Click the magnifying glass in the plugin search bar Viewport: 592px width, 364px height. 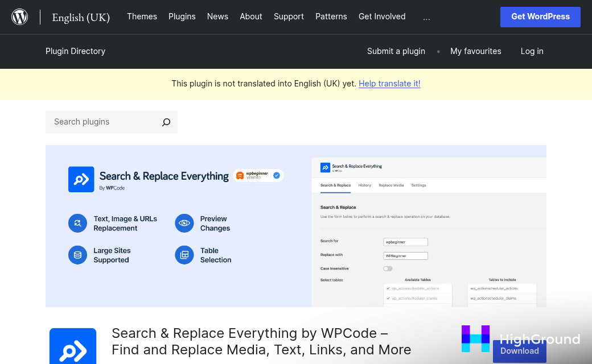coord(166,122)
